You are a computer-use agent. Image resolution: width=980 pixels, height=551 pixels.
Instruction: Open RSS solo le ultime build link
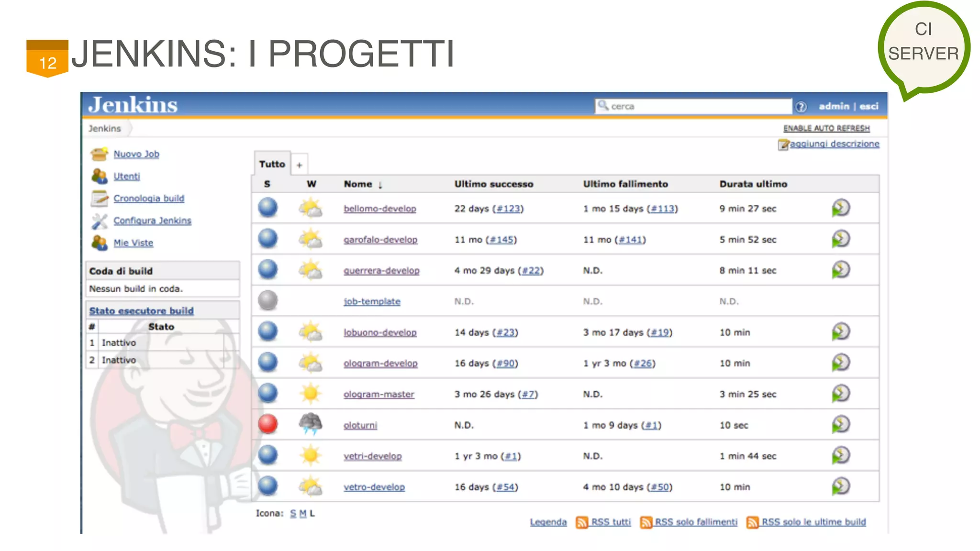(814, 522)
